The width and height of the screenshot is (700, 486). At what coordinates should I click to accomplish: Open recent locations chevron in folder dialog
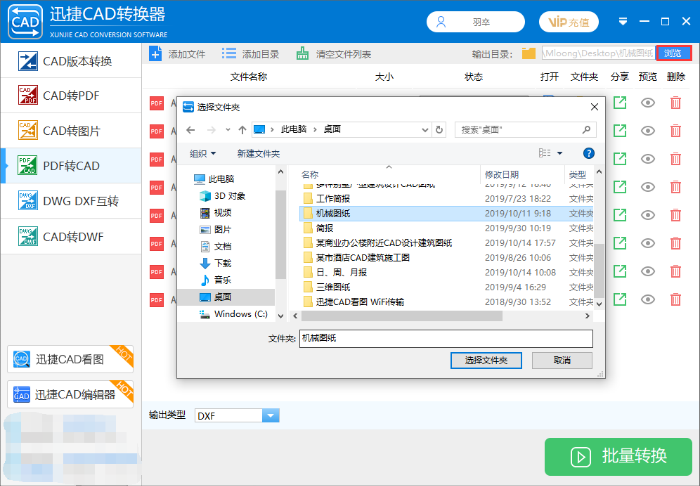[x=228, y=130]
